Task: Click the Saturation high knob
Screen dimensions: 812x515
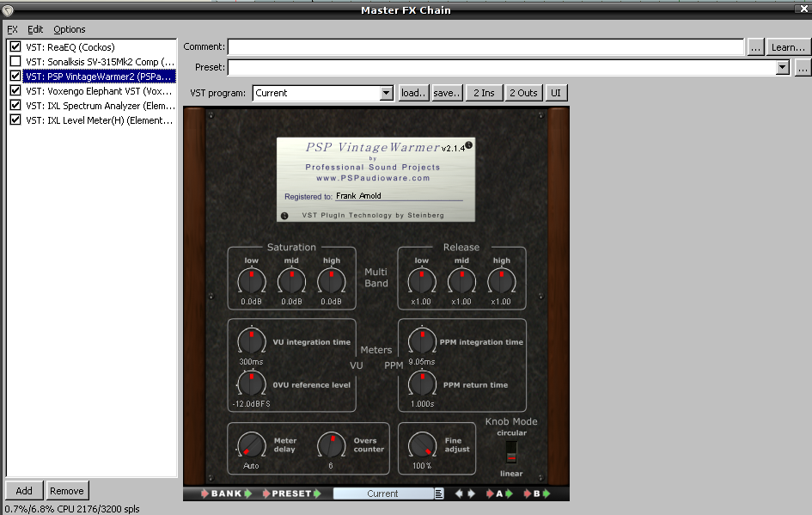Action: 332,281
